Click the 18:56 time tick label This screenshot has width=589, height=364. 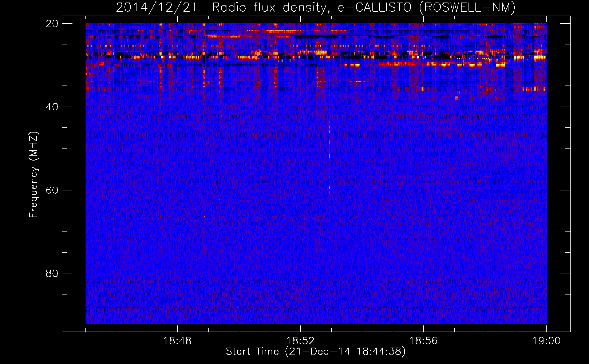pos(424,341)
